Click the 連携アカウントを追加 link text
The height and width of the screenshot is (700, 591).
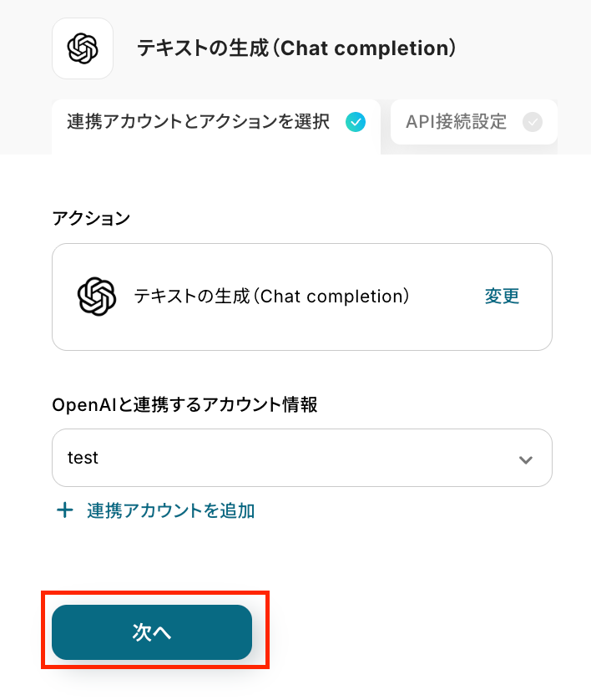click(x=170, y=511)
